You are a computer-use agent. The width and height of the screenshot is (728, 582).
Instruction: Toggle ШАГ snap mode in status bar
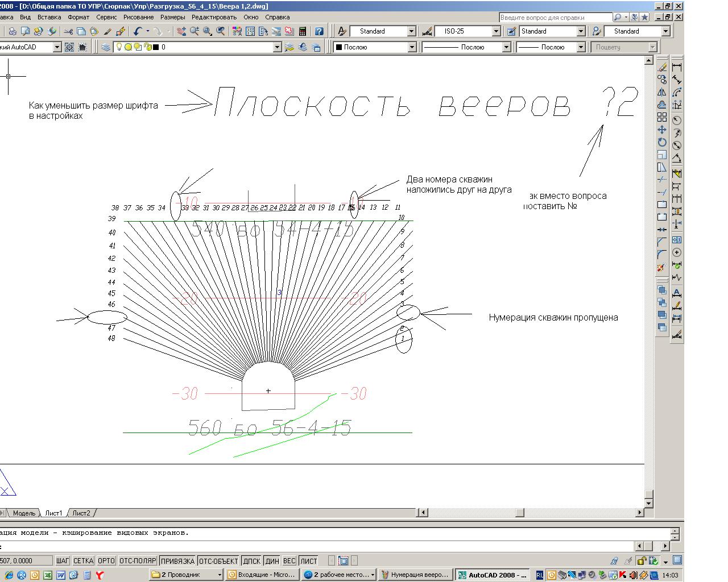(63, 561)
